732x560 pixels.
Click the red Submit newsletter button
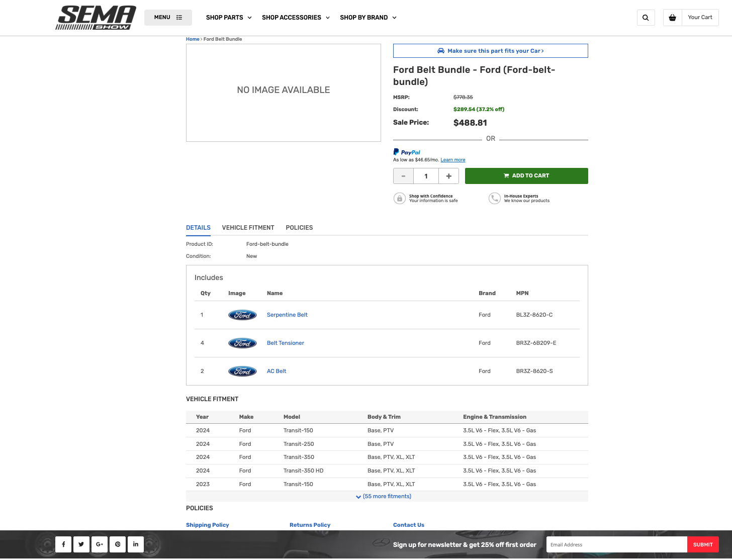tap(703, 544)
